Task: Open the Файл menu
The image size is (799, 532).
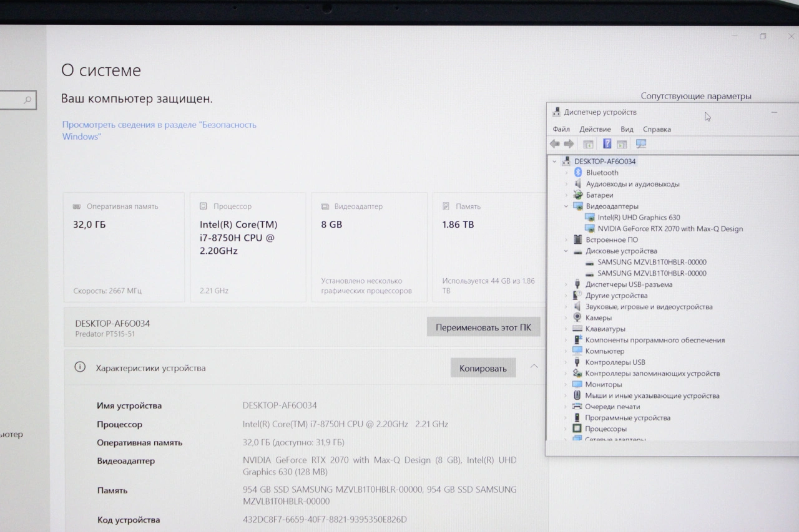Action: (561, 129)
